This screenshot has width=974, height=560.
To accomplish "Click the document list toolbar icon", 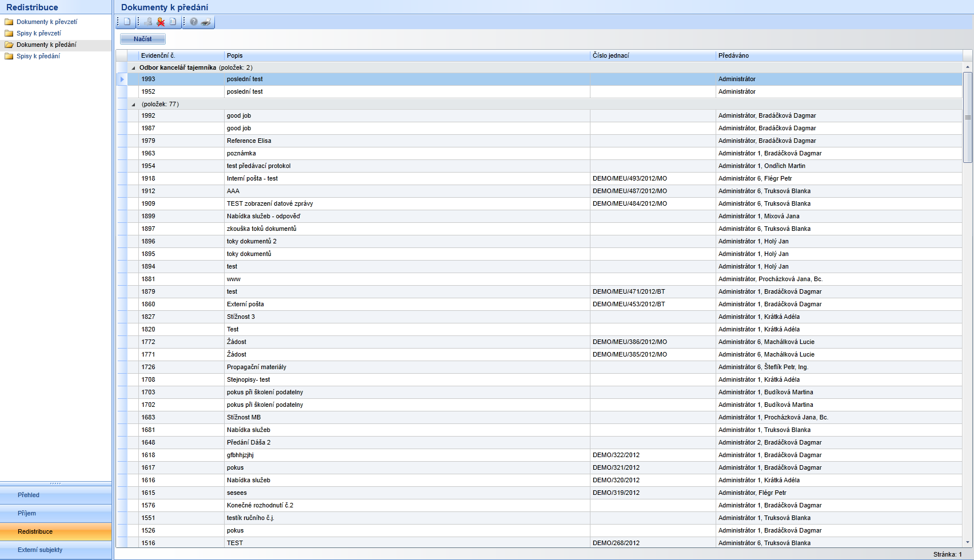I will 173,22.
